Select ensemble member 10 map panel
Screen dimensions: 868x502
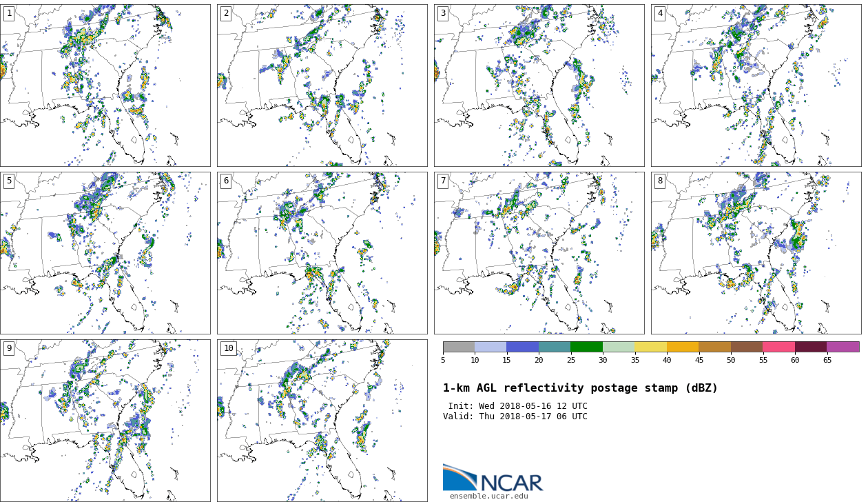tap(322, 420)
